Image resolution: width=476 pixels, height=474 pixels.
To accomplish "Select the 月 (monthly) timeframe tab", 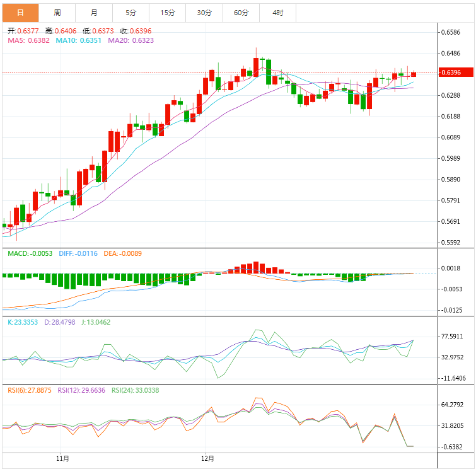I will [94, 13].
